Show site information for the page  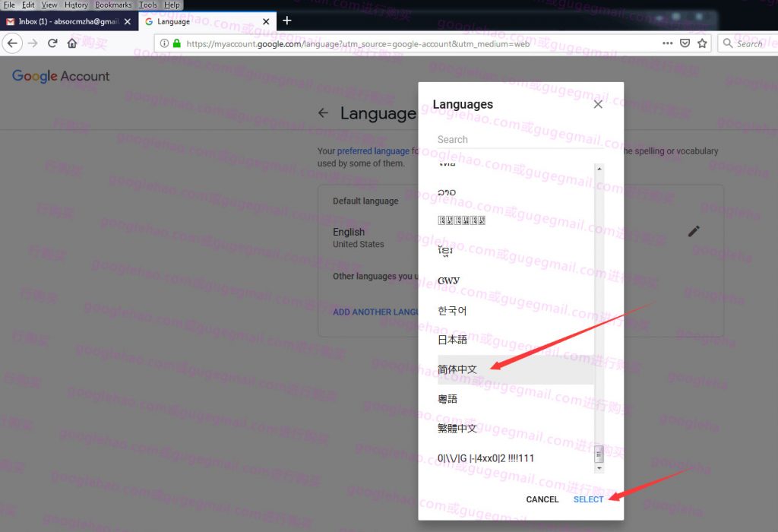point(164,43)
